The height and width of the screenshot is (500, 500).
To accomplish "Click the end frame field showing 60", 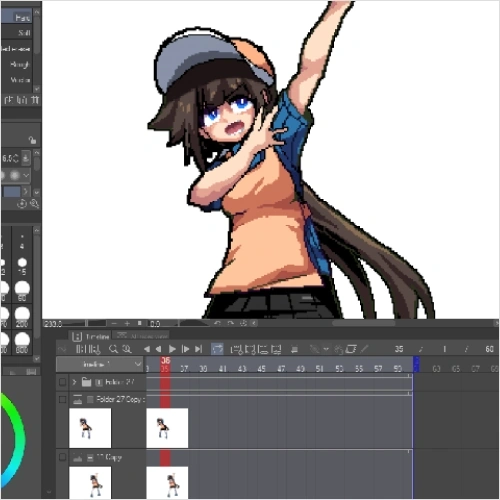I will point(489,349).
